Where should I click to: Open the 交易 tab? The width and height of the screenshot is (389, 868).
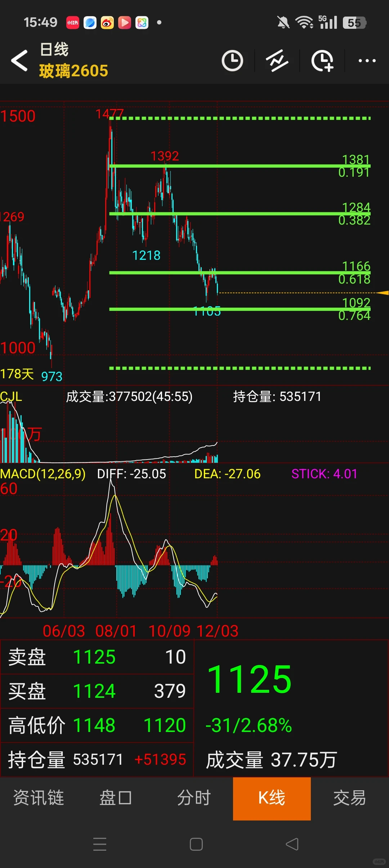pyautogui.click(x=350, y=797)
